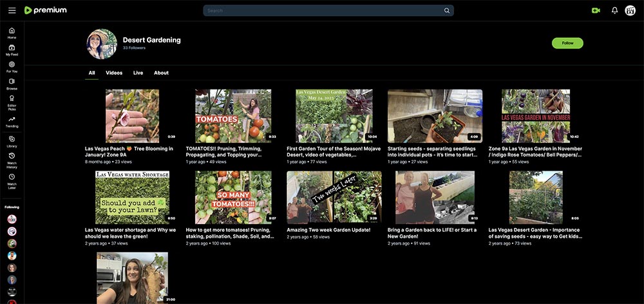644x304 pixels.
Task: Open third followed channel avatar
Action: pos(12,243)
